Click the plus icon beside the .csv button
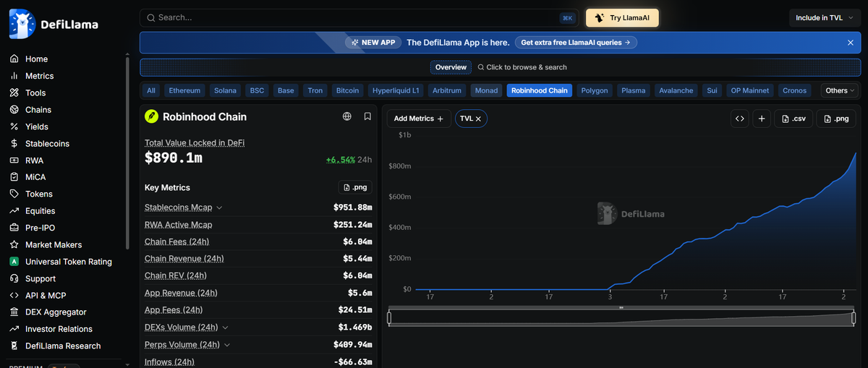Image resolution: width=868 pixels, height=368 pixels. click(762, 119)
